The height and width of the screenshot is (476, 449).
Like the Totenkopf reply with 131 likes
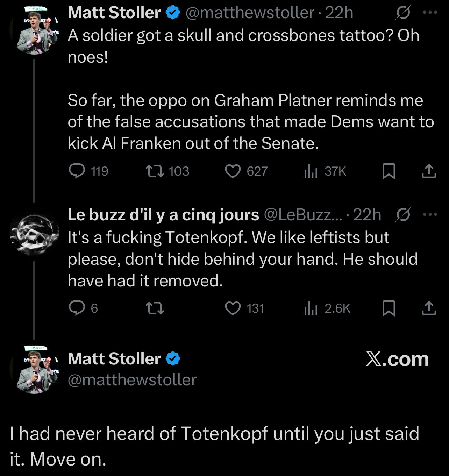pos(233,308)
